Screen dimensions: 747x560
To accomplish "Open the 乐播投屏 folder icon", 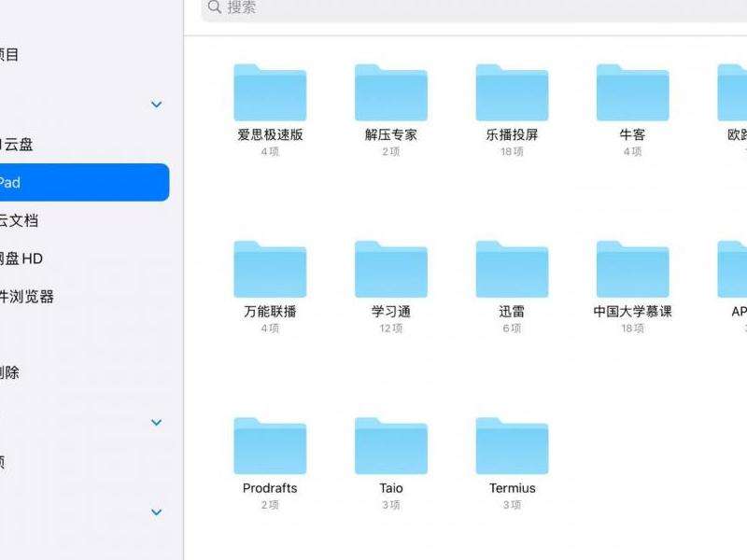I will tap(512, 92).
